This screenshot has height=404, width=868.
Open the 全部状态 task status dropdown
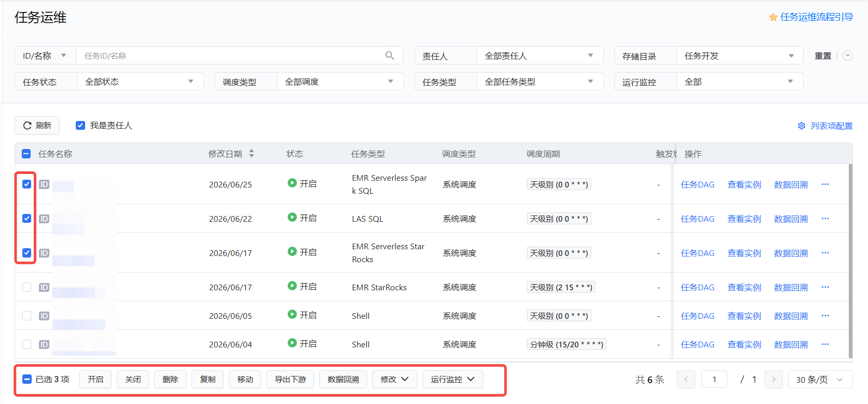140,82
